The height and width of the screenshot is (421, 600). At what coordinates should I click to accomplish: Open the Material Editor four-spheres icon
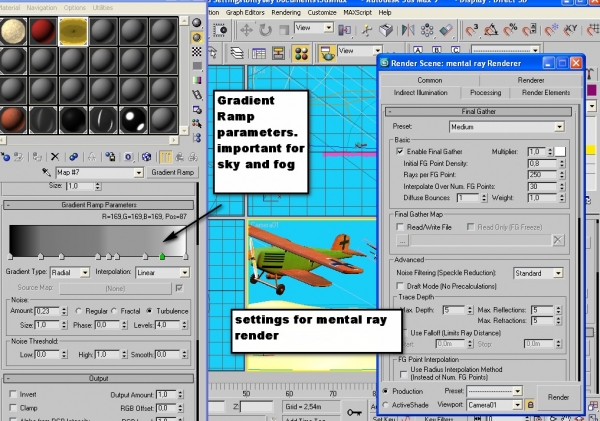(301, 54)
